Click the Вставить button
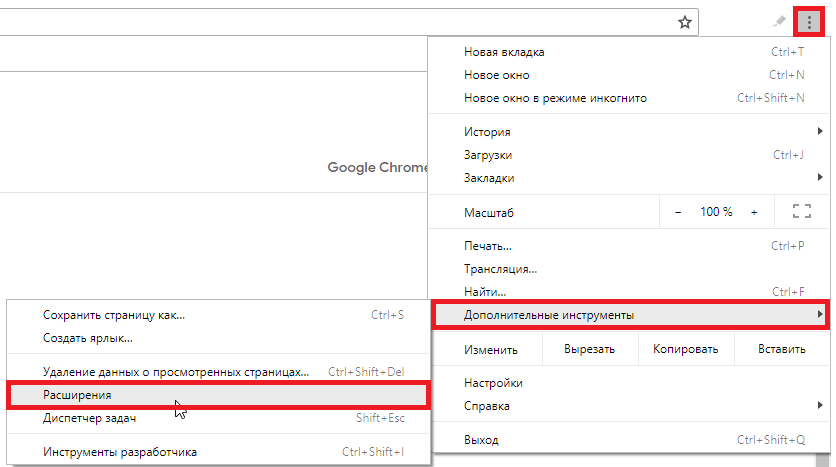This screenshot has width=836, height=467. pyautogui.click(x=781, y=350)
